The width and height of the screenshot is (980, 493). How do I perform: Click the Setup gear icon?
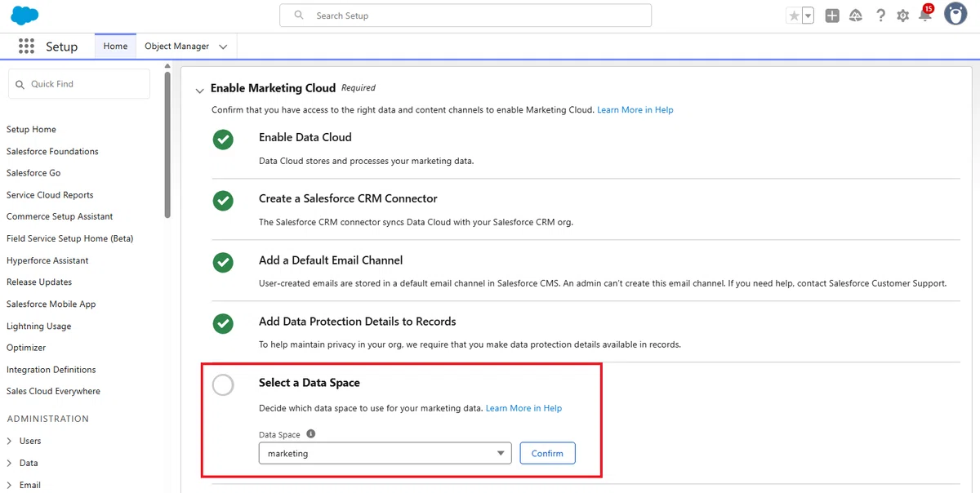903,16
